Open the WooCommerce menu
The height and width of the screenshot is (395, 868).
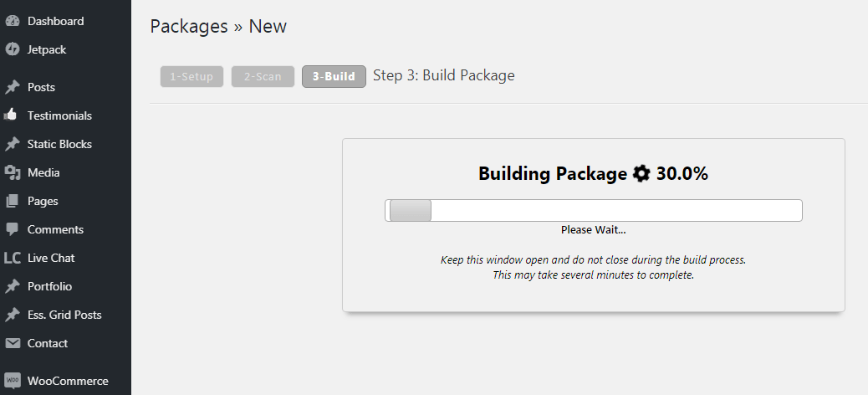click(x=68, y=381)
